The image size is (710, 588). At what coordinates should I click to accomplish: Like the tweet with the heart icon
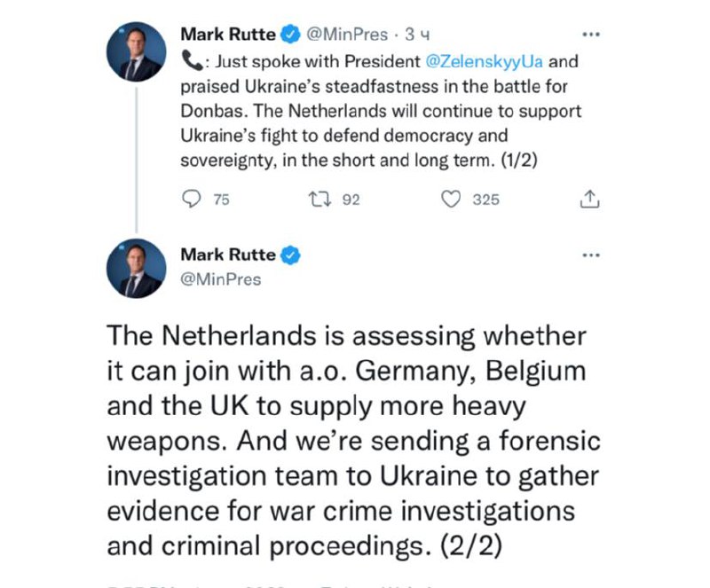click(452, 200)
